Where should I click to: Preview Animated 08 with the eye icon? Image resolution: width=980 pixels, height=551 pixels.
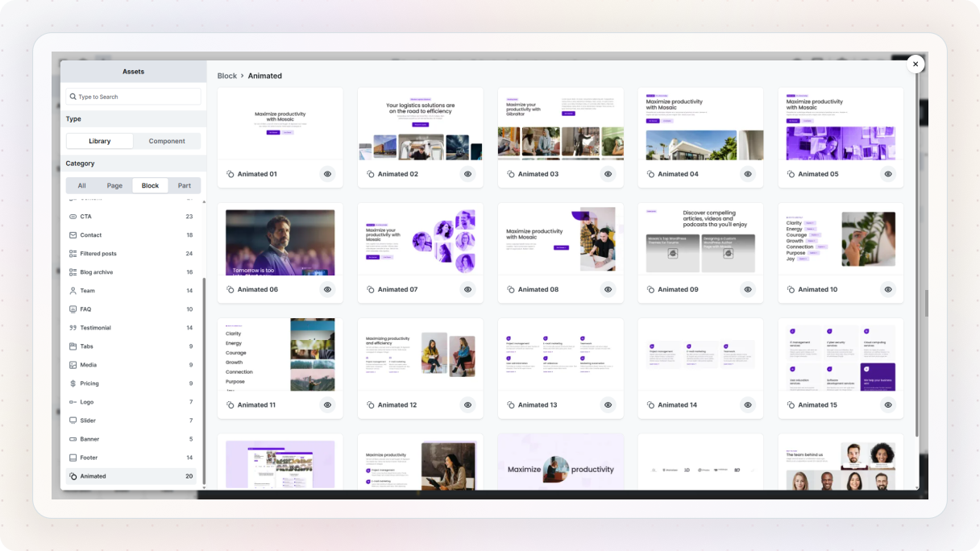click(608, 289)
